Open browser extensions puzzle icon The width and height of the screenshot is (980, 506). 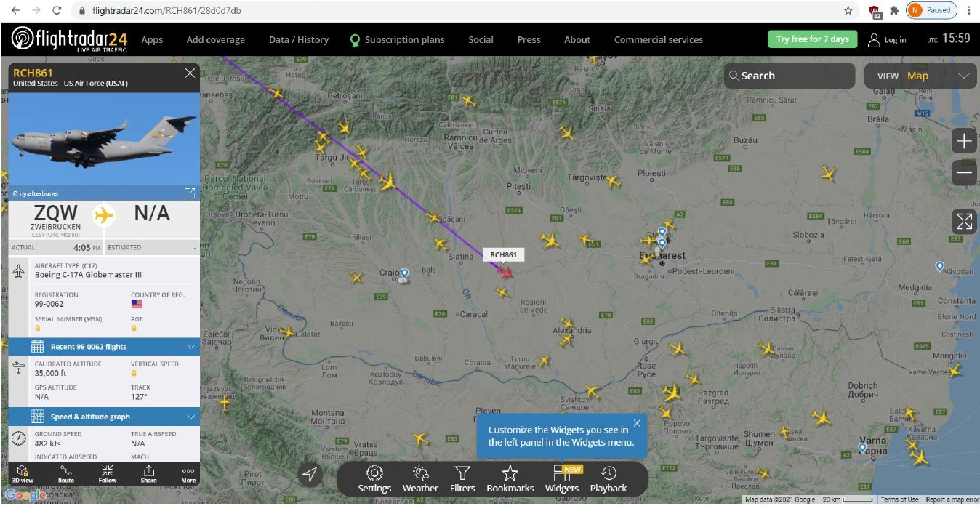tap(895, 11)
